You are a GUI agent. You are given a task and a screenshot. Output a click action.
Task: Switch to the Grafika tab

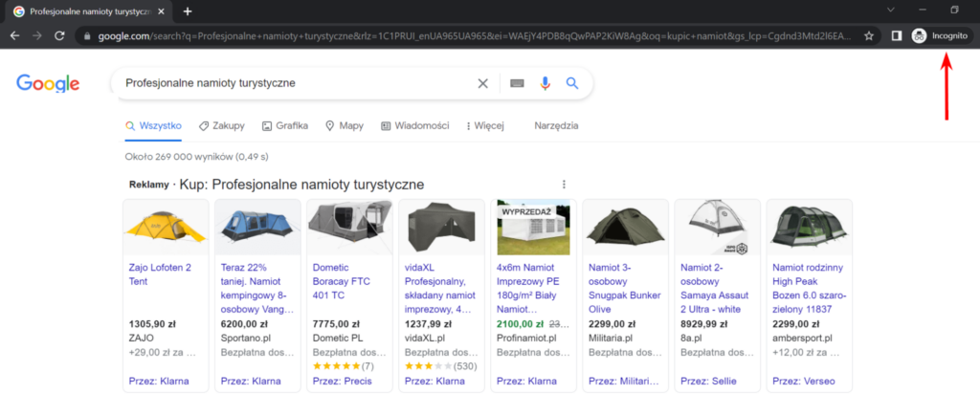point(285,125)
